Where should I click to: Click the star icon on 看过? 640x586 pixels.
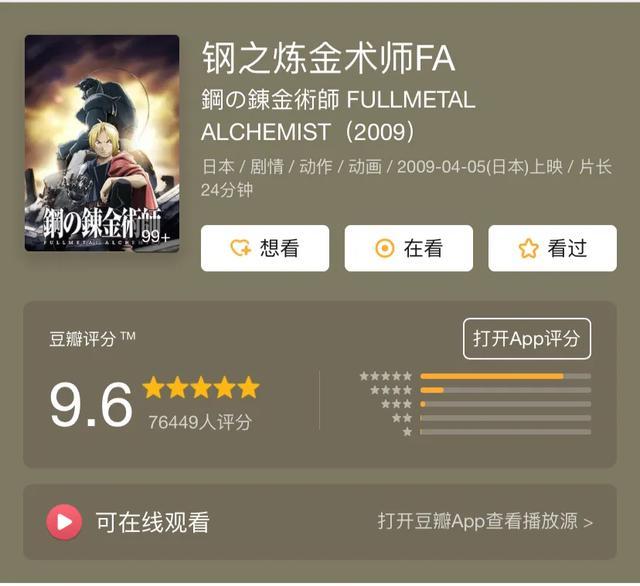(529, 248)
